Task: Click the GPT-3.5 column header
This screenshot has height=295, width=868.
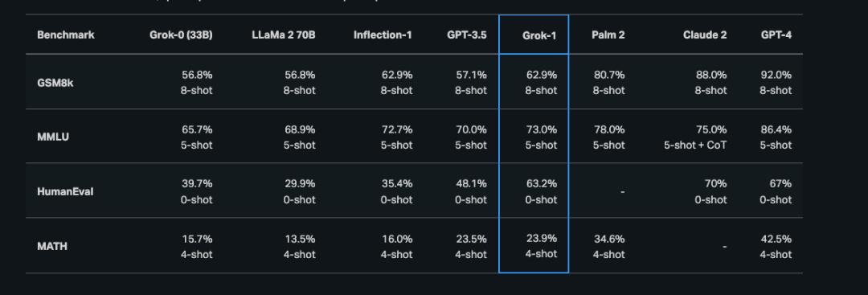Action: coord(467,35)
